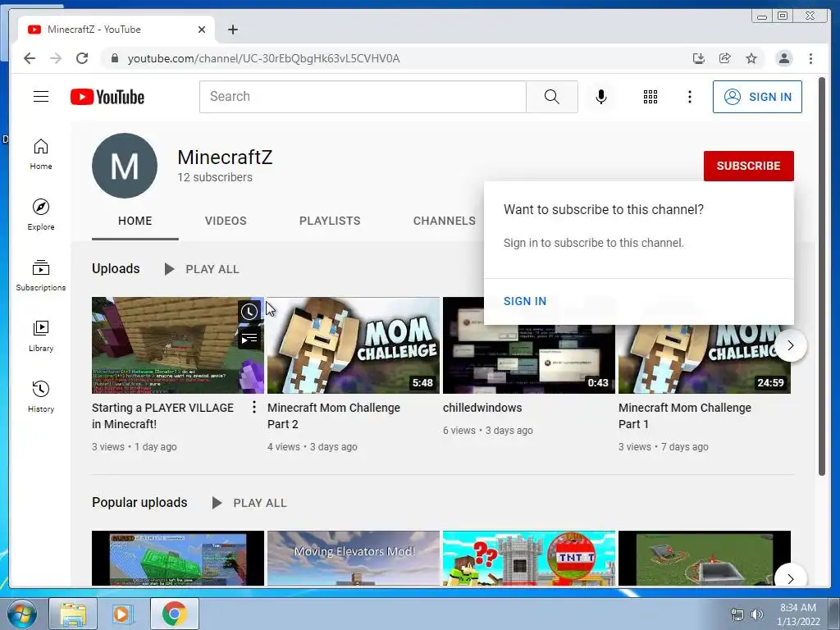Open the green blocks popular upload thumbnail

point(178,558)
